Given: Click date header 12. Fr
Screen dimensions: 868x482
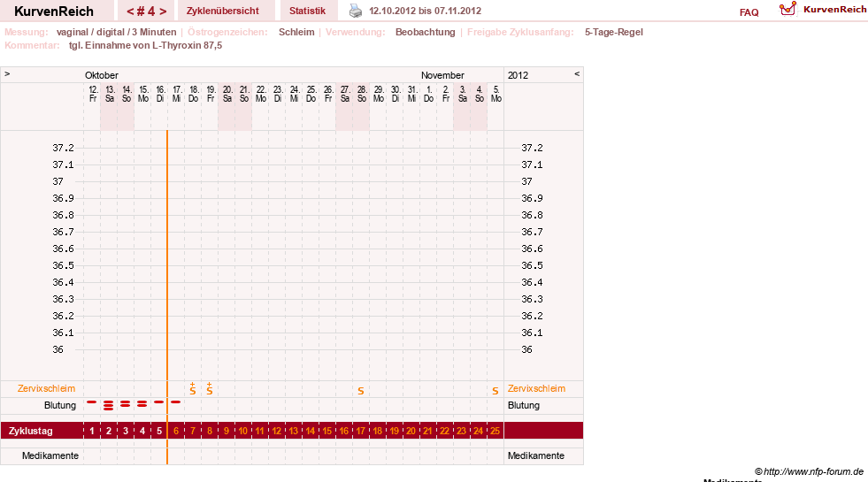Looking at the screenshot, I should point(93,94).
